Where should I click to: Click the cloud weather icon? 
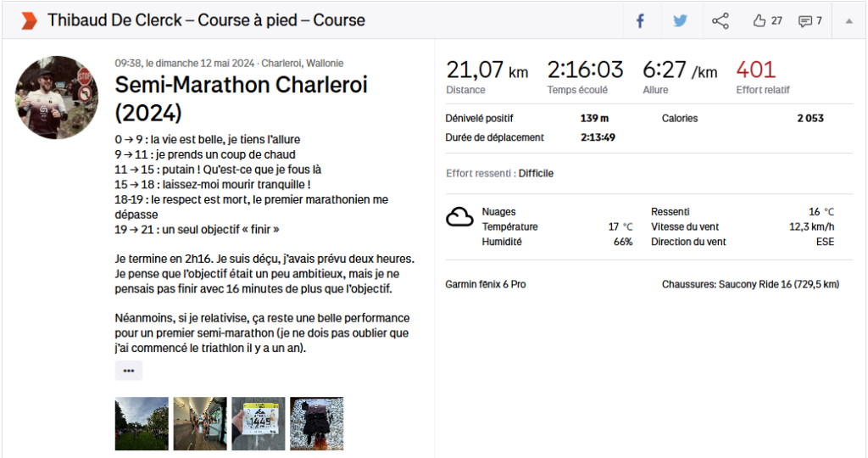459,218
